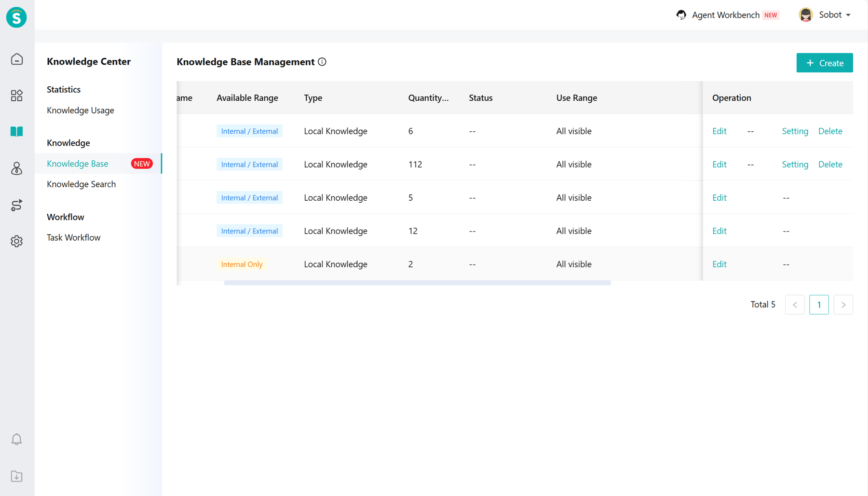Open the Knowledge Search menu item
Image resolution: width=868 pixels, height=496 pixels.
click(x=81, y=184)
